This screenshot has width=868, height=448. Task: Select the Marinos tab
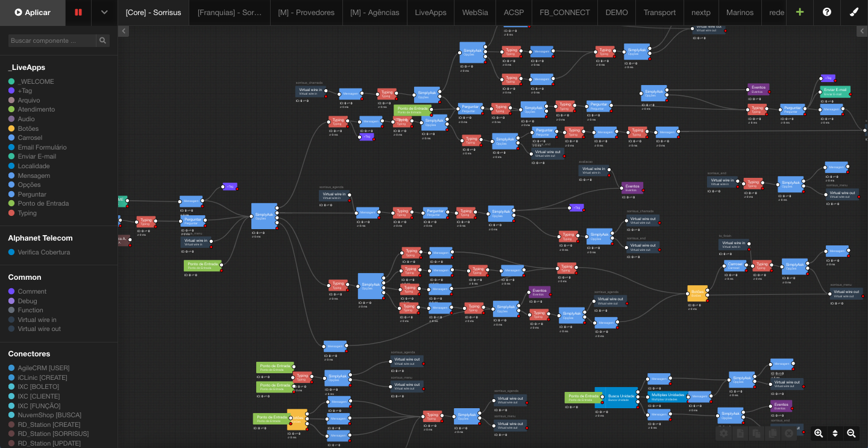pyautogui.click(x=740, y=12)
